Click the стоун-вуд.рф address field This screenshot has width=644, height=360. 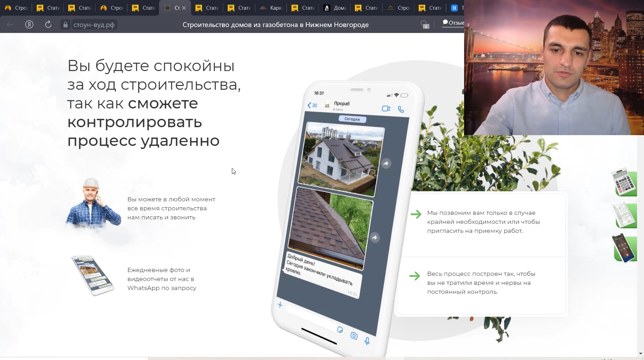94,25
